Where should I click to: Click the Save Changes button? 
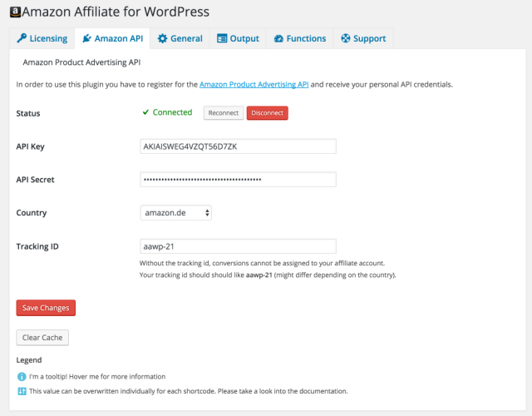click(46, 308)
